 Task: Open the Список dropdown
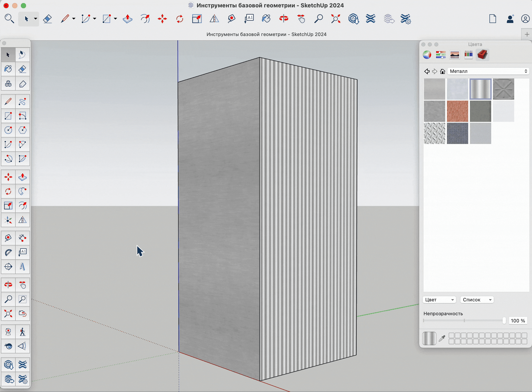pos(477,300)
